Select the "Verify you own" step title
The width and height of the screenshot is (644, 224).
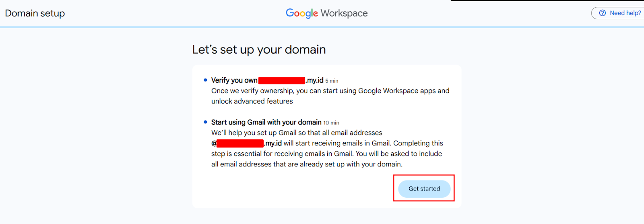(x=234, y=80)
